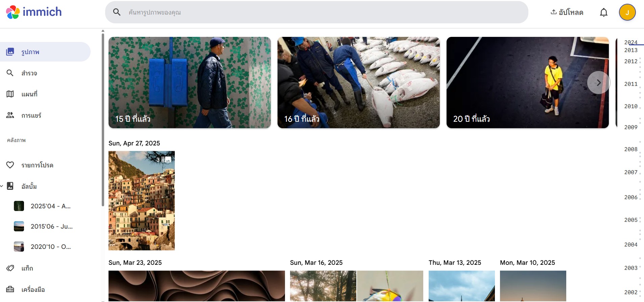Open the การแชร์ sharing page

pos(45,115)
